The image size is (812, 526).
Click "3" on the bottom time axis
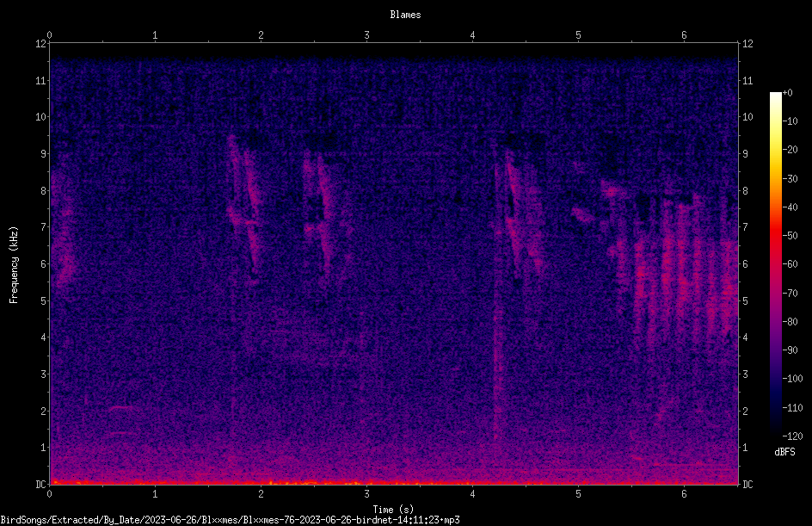(x=366, y=494)
